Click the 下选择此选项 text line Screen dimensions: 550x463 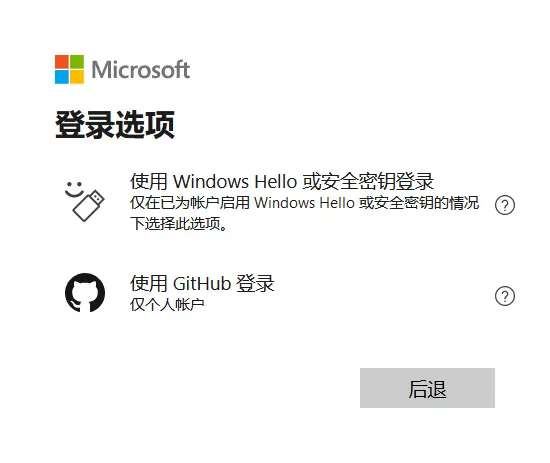pos(179,223)
